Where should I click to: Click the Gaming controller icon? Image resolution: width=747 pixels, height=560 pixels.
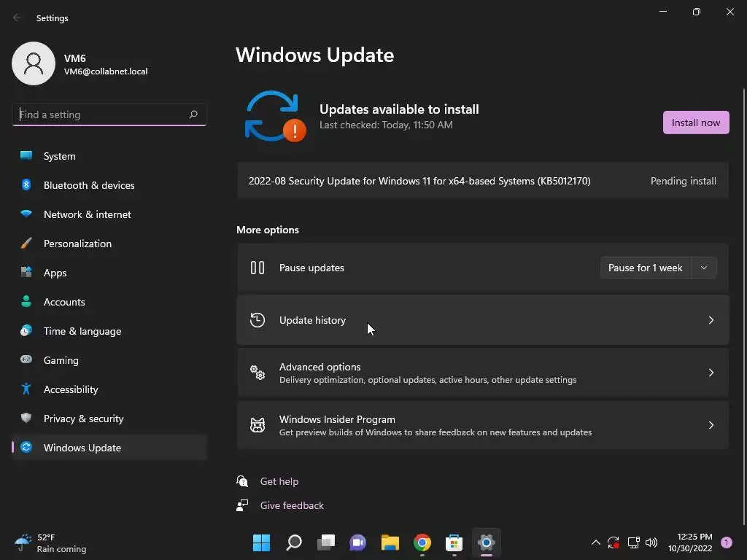26,359
